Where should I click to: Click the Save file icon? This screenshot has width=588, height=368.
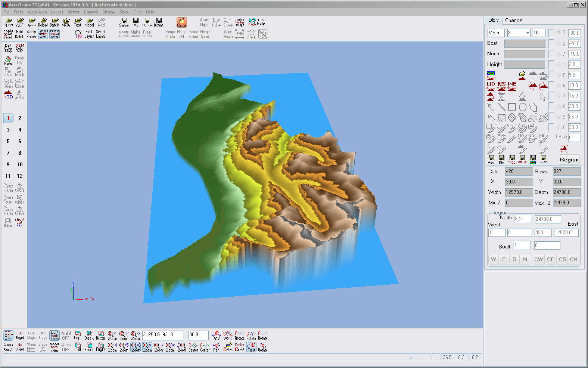(x=124, y=22)
